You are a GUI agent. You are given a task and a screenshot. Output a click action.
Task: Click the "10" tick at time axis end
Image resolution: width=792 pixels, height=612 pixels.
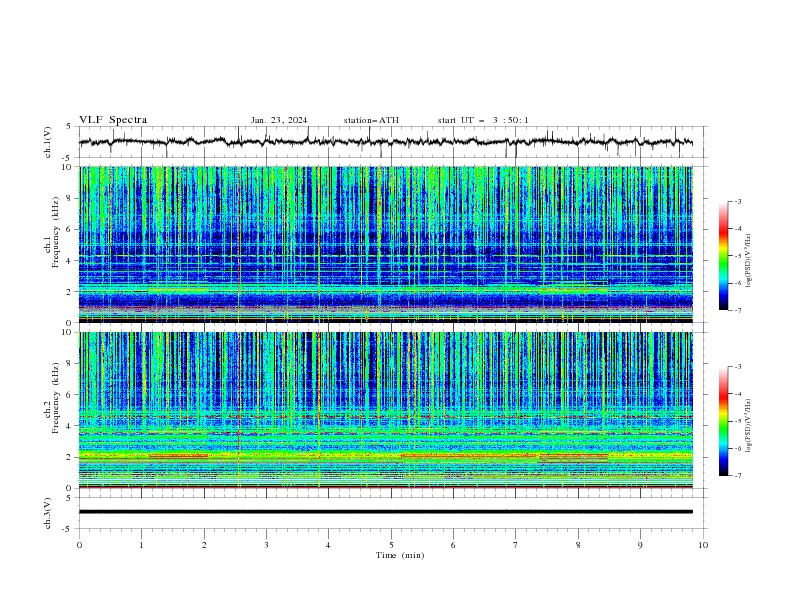click(703, 545)
